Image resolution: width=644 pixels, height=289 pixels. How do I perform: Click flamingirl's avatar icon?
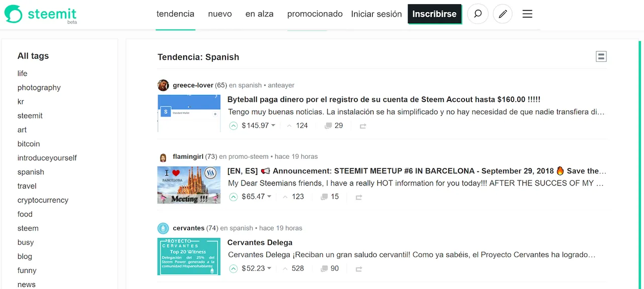pyautogui.click(x=163, y=157)
